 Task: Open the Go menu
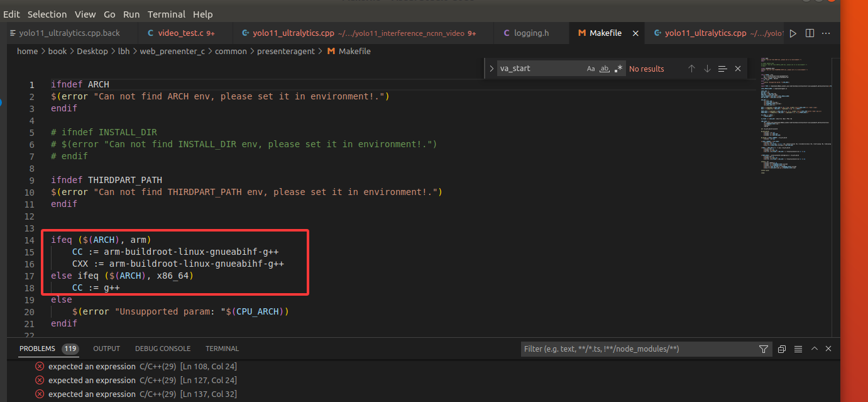coord(109,14)
